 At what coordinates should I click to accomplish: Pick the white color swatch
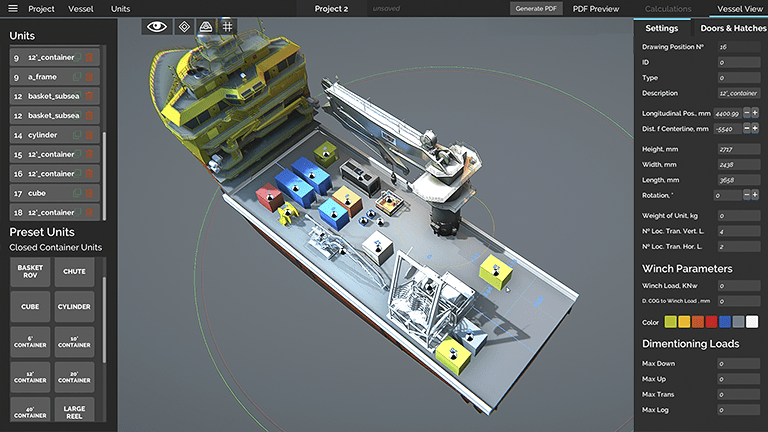[x=752, y=322]
